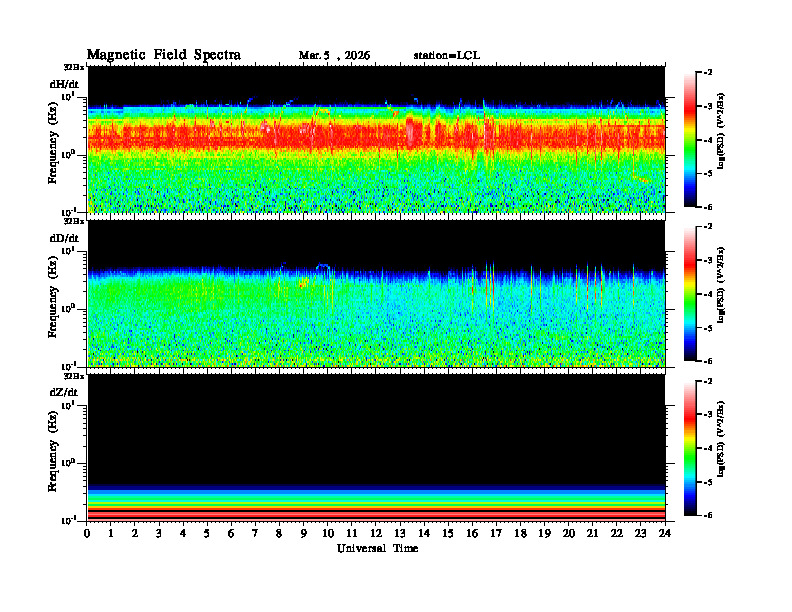Click the hour 8 tick label on the time axis
Image resolution: width=792 pixels, height=612 pixels.
[x=279, y=533]
